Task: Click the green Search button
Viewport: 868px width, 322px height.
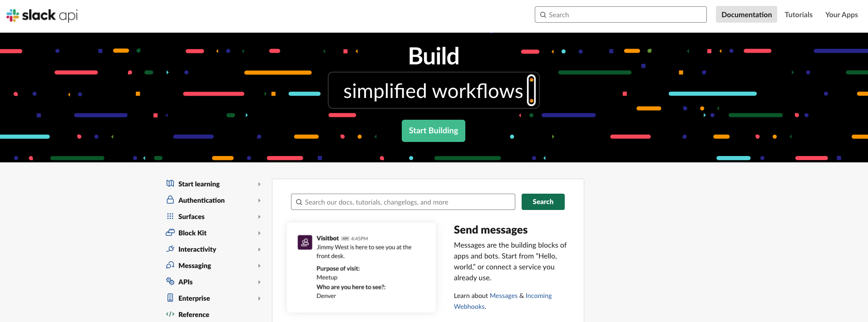Action: click(x=543, y=202)
